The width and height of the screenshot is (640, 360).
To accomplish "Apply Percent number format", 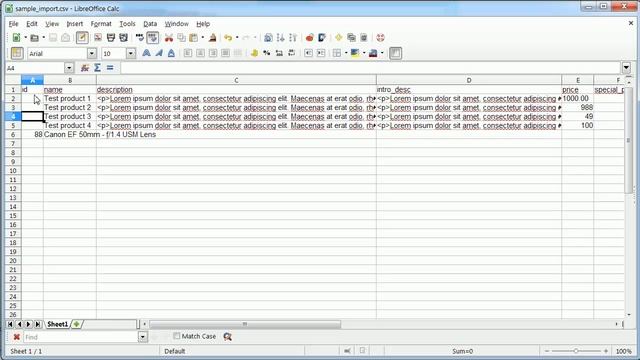I will (x=267, y=53).
